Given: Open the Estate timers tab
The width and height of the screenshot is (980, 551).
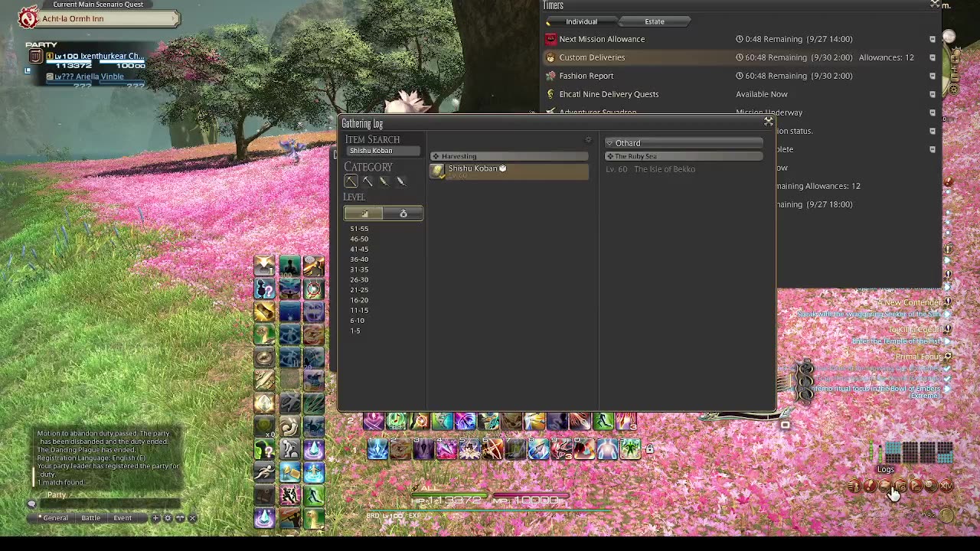Looking at the screenshot, I should coord(654,21).
